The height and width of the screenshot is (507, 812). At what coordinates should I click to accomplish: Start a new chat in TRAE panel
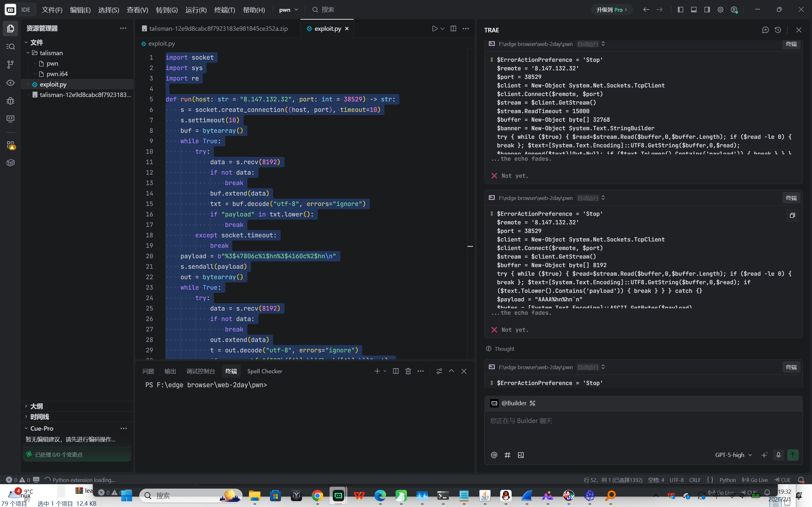click(765, 30)
